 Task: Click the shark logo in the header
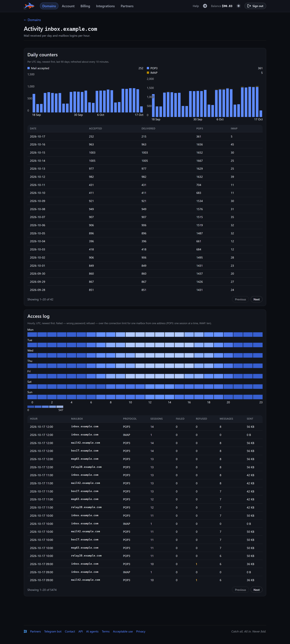coord(29,6)
